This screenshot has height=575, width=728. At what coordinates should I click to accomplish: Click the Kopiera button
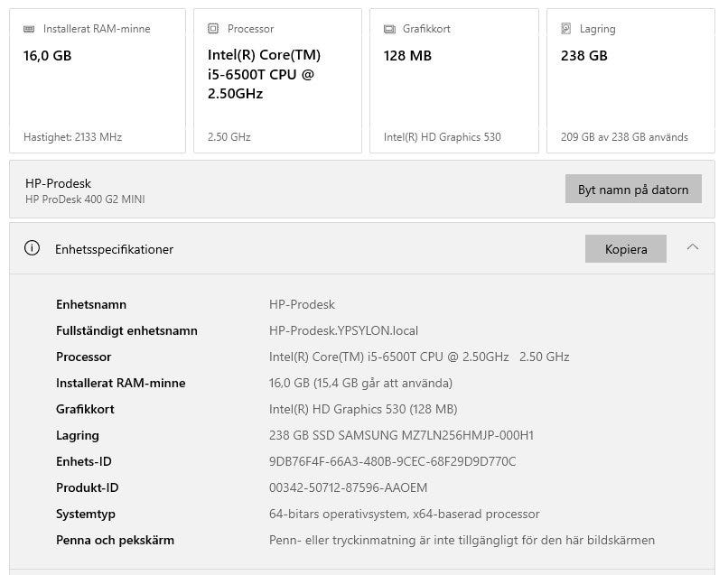(625, 249)
